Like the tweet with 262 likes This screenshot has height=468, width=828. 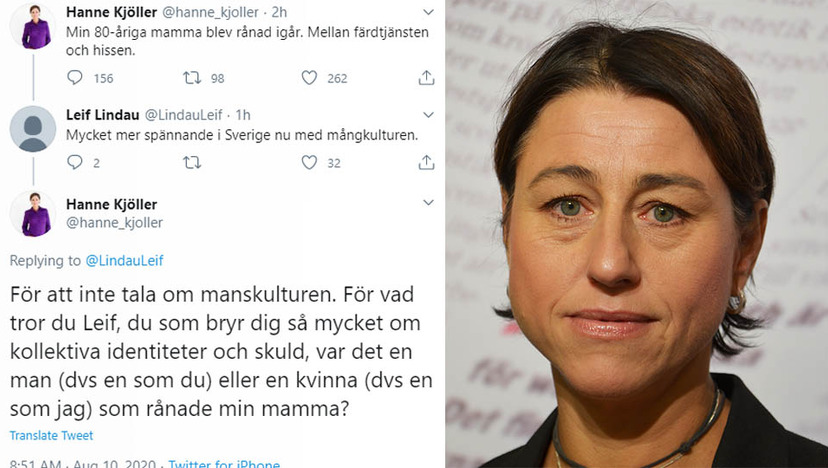(309, 78)
